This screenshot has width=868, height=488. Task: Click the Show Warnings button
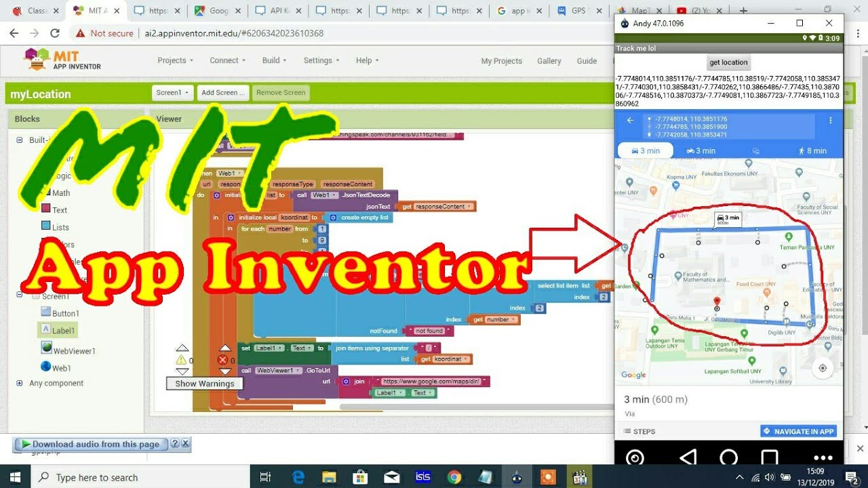click(x=205, y=384)
